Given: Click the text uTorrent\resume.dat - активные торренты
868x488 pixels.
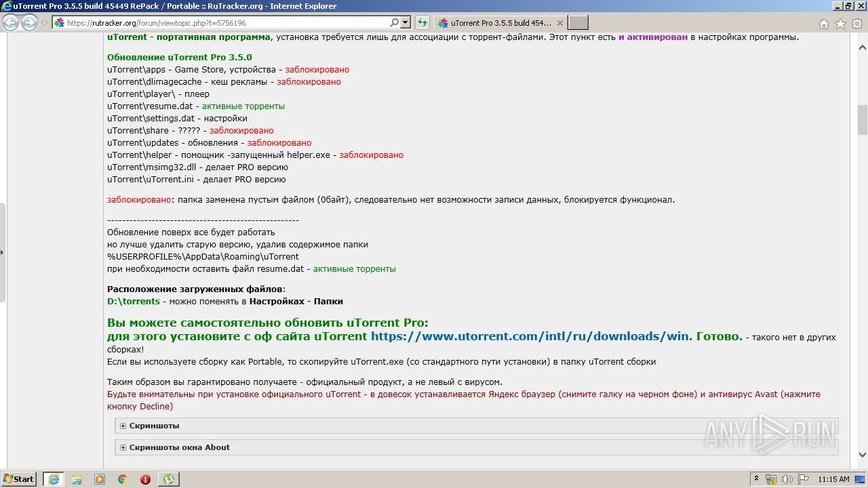Looking at the screenshot, I should click(196, 106).
